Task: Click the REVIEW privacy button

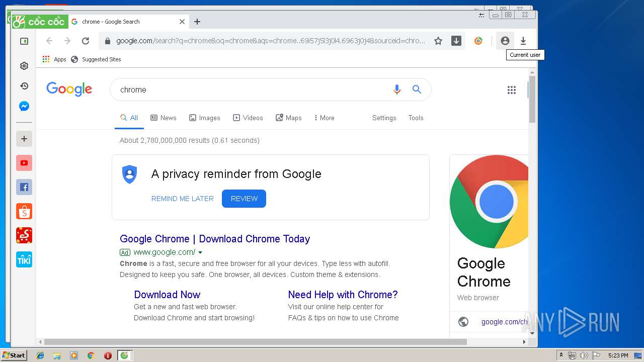Action: [244, 199]
